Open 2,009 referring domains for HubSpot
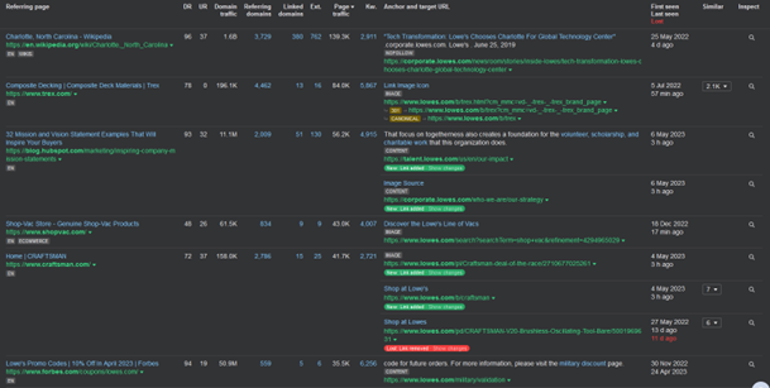Image resolution: width=770 pixels, height=388 pixels. 263,135
